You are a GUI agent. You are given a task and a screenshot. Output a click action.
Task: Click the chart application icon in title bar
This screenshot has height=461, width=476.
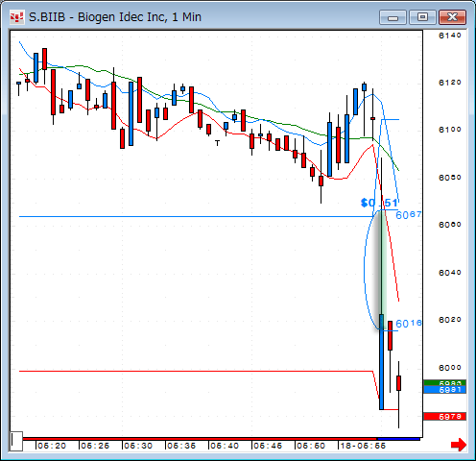point(17,17)
